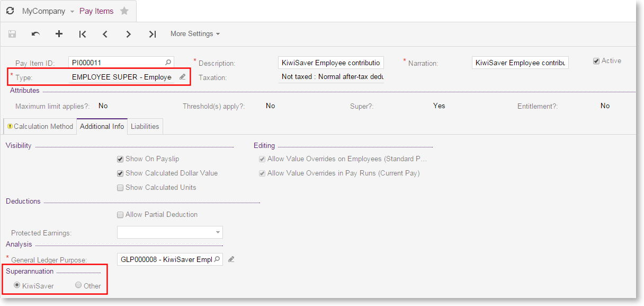Jump to the last record
Viewport: 644px width, 306px height.
pos(152,34)
